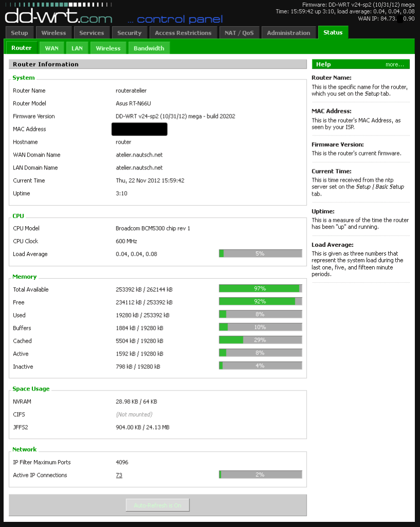Screen dimensions: 420x527
Task: Open the Router sub-tab
Action: pos(21,47)
